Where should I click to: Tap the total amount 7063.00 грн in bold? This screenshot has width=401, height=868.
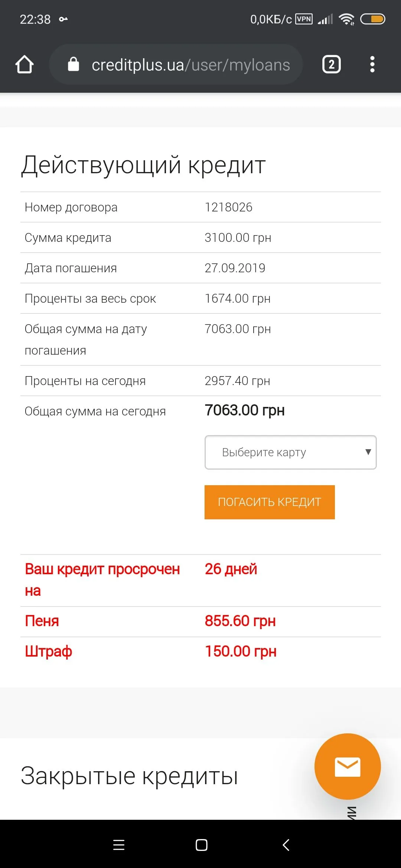245,410
